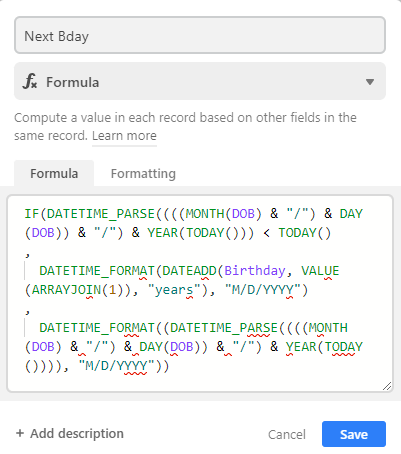Click the Next Bday field name input
This screenshot has height=454, width=401.
coord(200,35)
